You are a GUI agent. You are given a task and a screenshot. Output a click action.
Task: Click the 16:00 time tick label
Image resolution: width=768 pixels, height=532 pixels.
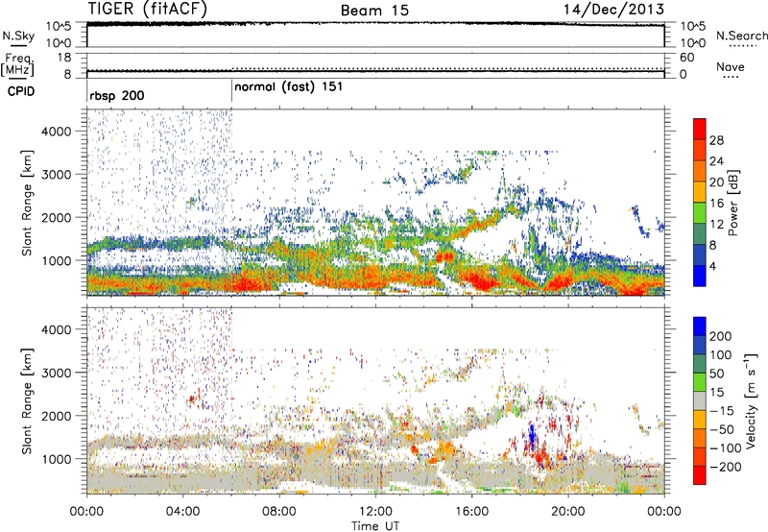471,512
